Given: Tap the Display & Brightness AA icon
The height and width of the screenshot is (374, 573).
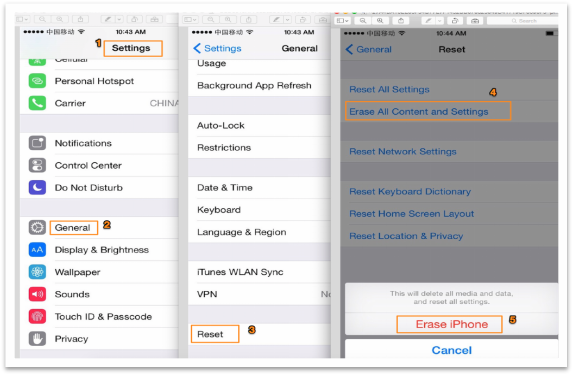Looking at the screenshot, I should click(37, 250).
